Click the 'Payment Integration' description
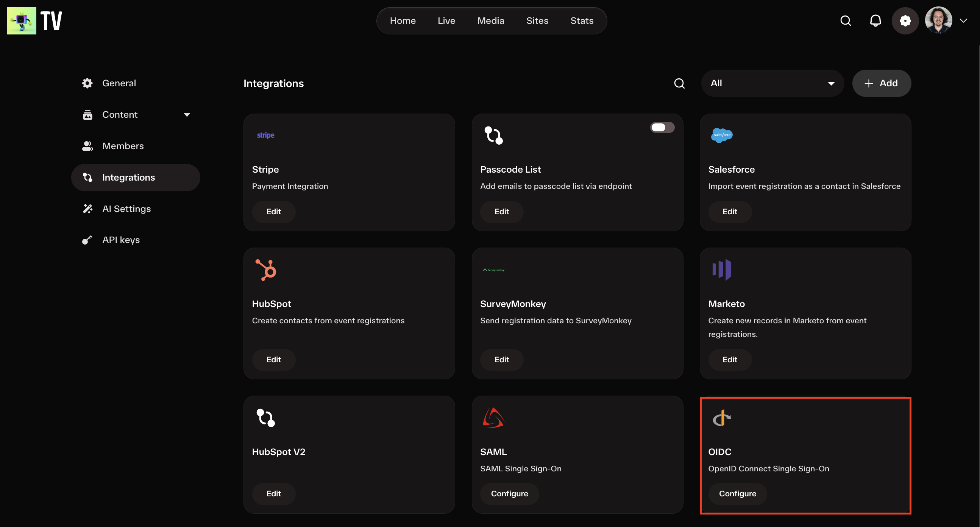The width and height of the screenshot is (980, 527). tap(290, 186)
